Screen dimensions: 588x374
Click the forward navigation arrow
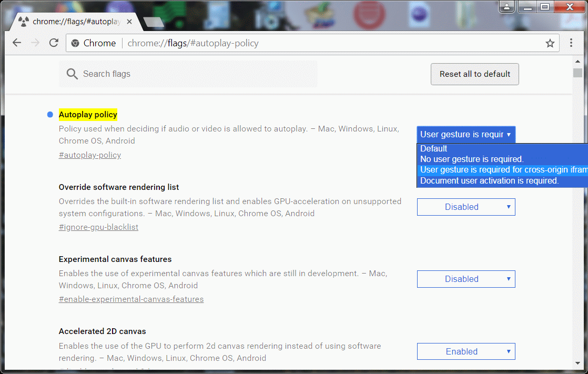pyautogui.click(x=35, y=43)
